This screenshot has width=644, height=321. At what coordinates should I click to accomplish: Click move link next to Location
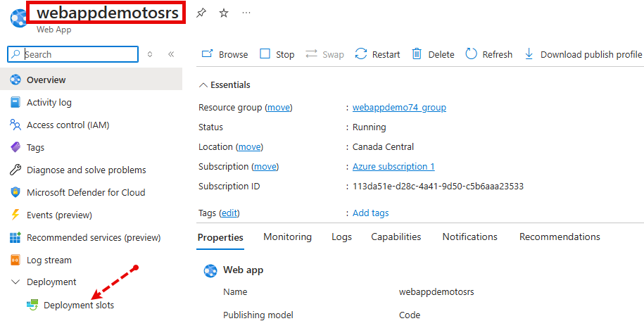coord(249,146)
